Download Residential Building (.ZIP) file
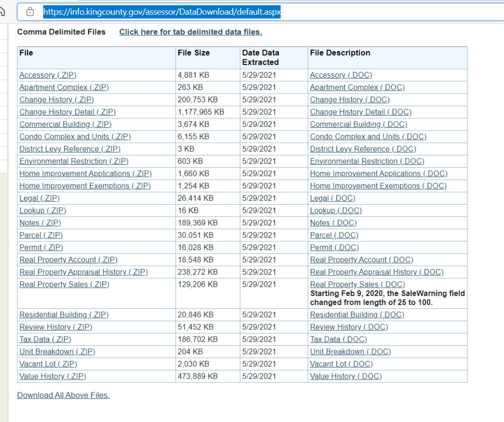Viewport: 504px width, 422px height. click(64, 315)
